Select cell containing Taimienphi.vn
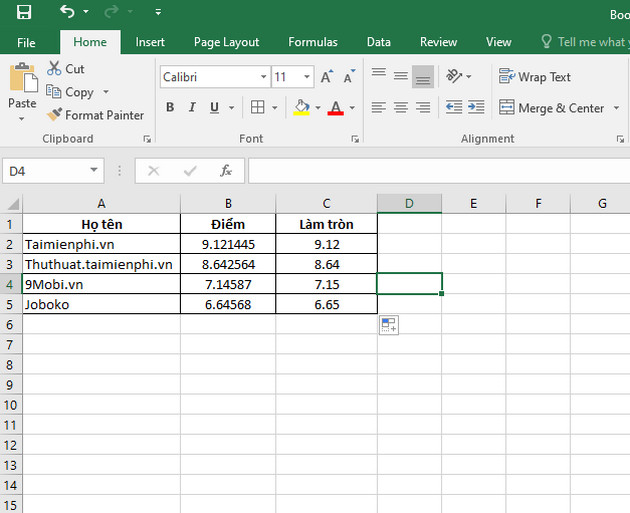Image resolution: width=630 pixels, height=513 pixels. click(101, 244)
